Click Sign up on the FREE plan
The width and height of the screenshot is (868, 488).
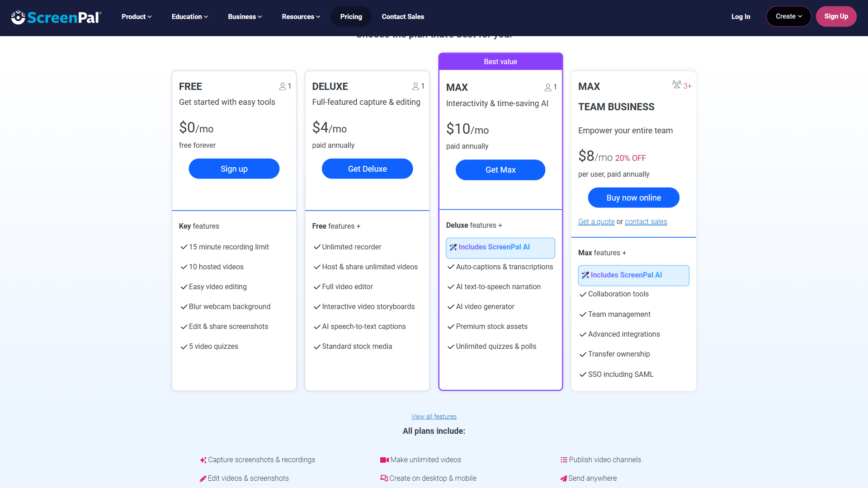click(x=234, y=169)
